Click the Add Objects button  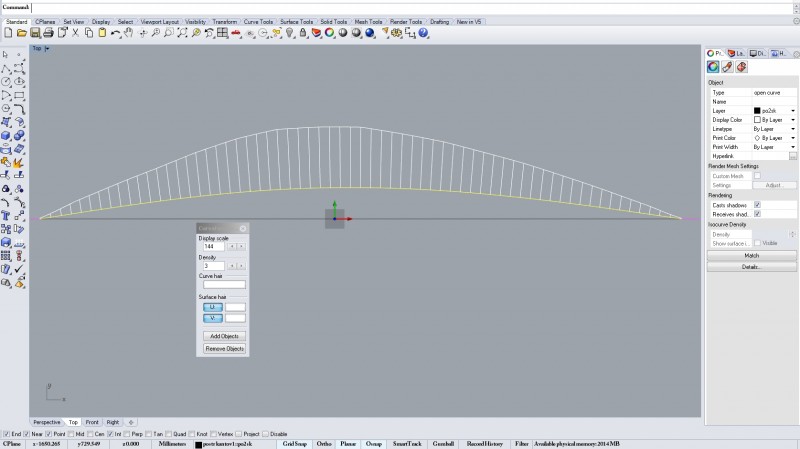[223, 336]
